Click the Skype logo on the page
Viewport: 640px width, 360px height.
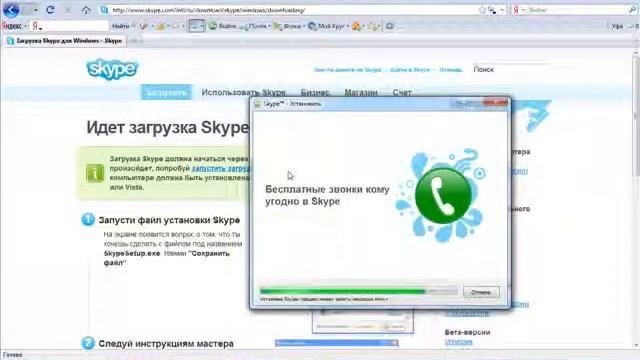112,69
